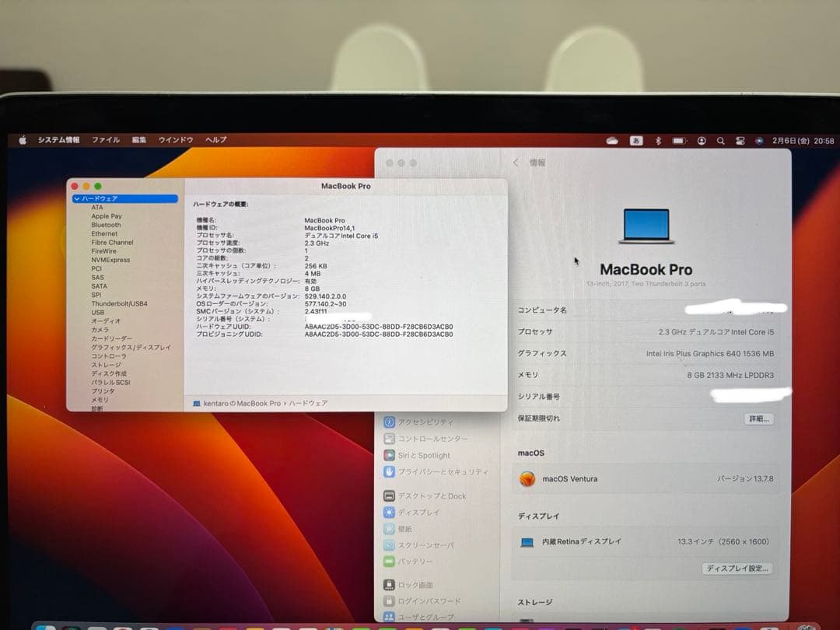Select NVMExpress in hardware sidebar

click(x=110, y=260)
